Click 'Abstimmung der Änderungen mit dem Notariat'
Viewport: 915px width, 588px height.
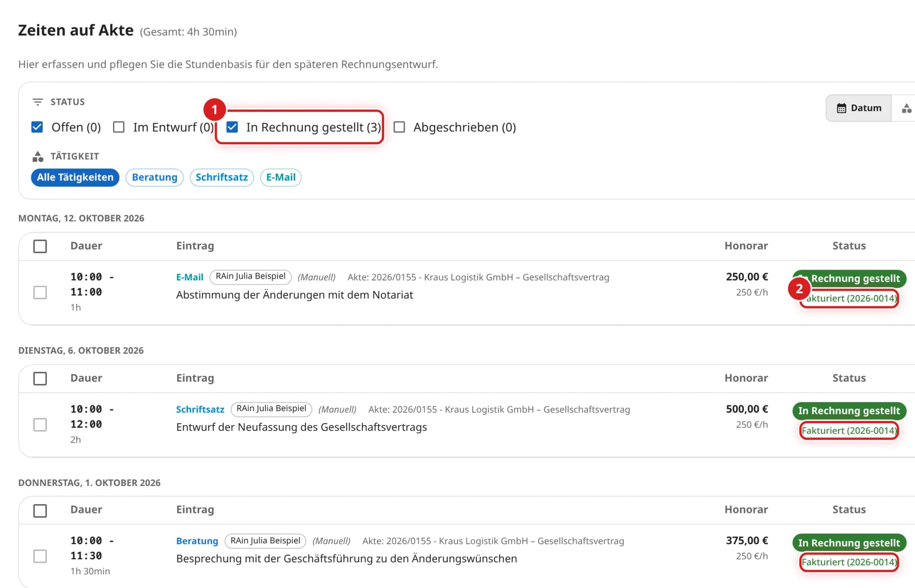coord(294,295)
